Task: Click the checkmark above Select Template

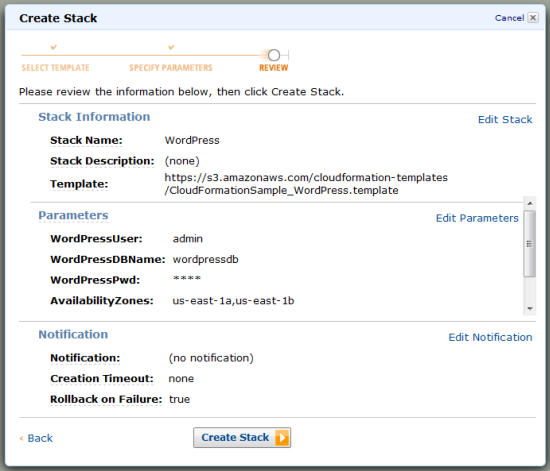Action: tap(54, 47)
